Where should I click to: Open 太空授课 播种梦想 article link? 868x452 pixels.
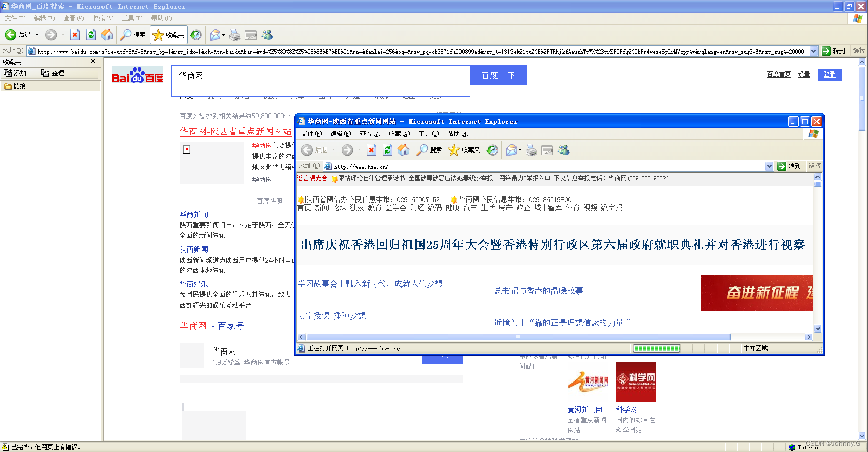pyautogui.click(x=331, y=316)
